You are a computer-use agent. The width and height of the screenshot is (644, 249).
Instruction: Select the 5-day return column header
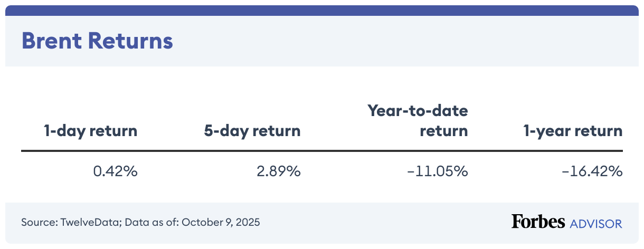252,131
